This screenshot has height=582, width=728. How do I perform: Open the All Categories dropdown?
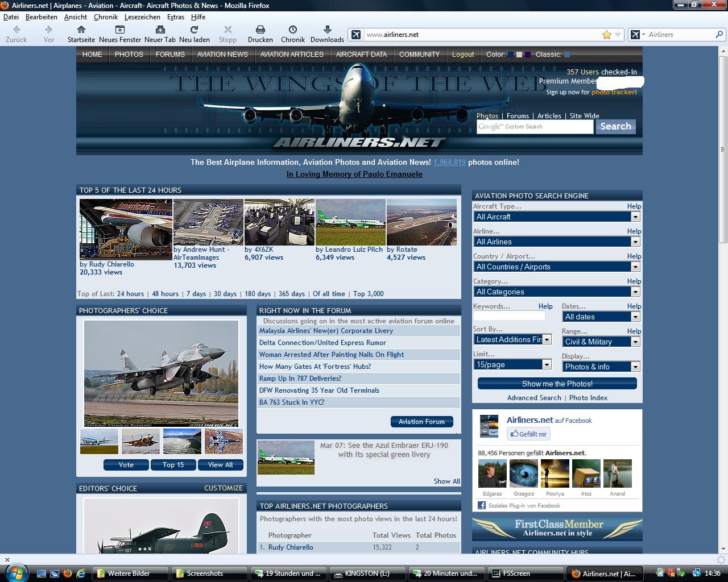pos(557,292)
